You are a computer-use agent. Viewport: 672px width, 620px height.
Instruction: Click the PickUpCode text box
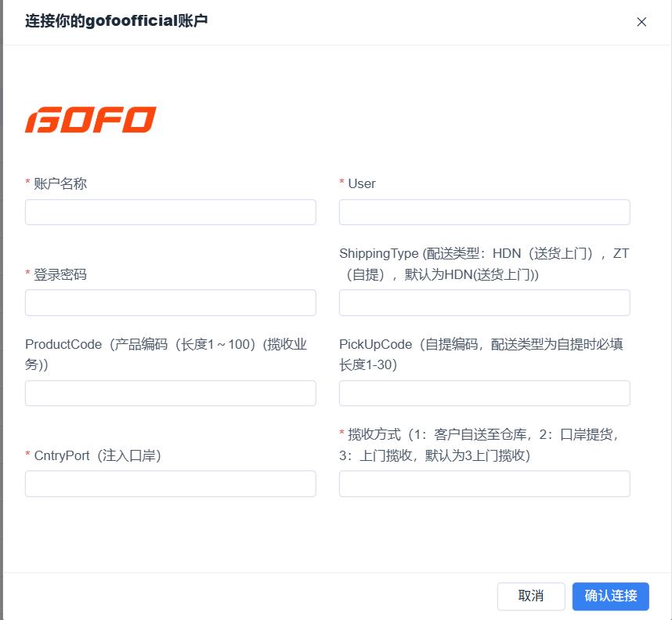(x=484, y=393)
